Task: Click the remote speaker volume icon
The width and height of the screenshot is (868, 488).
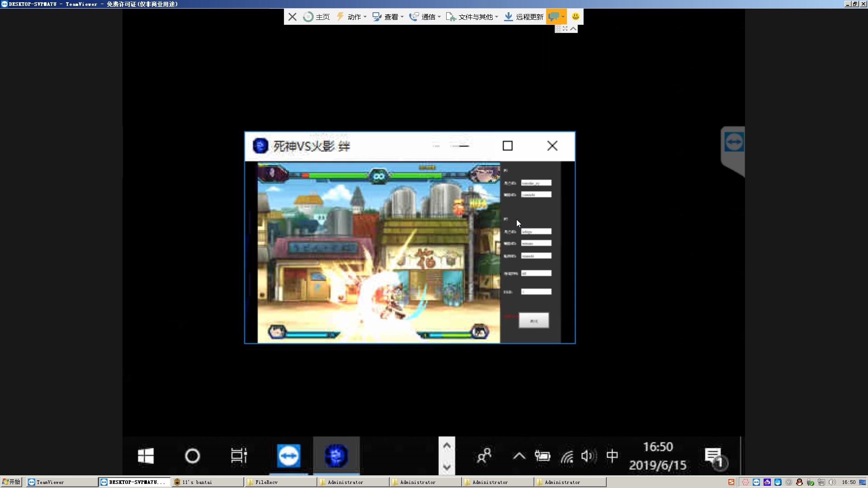Action: 589,456
